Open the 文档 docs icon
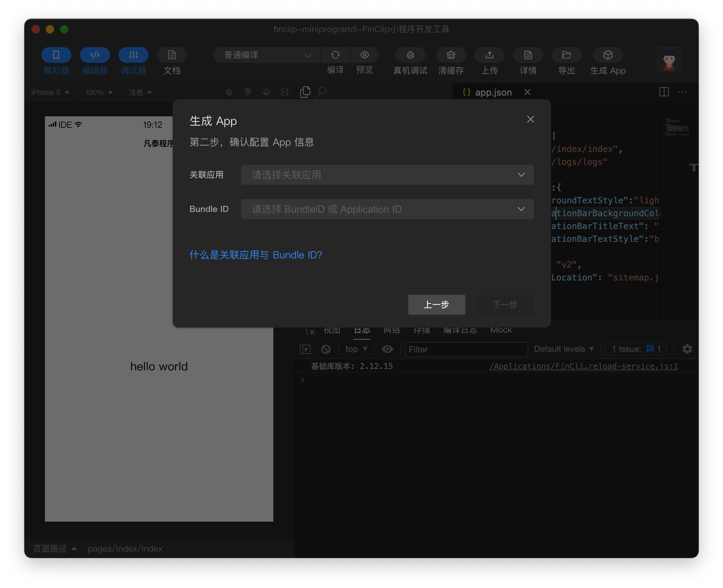Image resolution: width=723 pixels, height=588 pixels. pyautogui.click(x=172, y=55)
